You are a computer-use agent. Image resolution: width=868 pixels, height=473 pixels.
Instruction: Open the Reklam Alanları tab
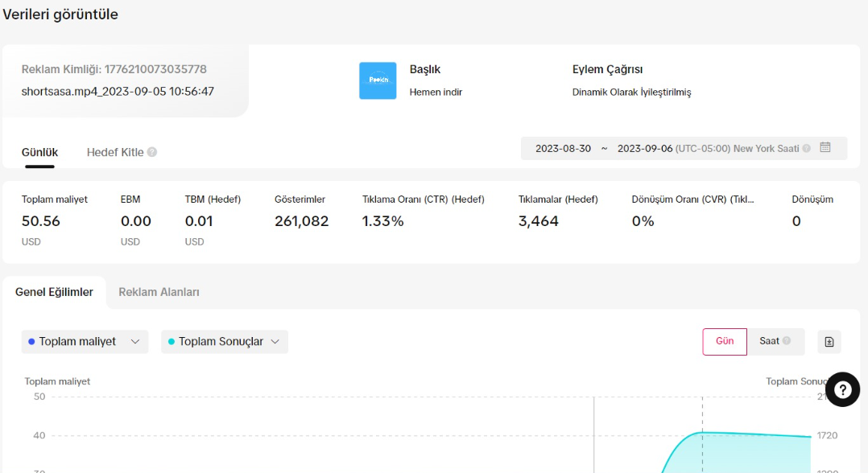click(159, 292)
